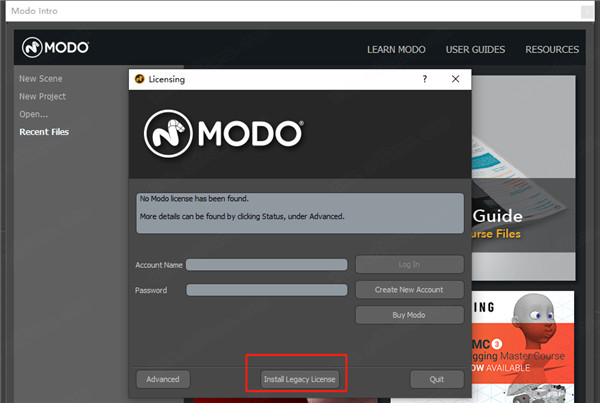Focus the Password field
The height and width of the screenshot is (403, 600).
[267, 290]
